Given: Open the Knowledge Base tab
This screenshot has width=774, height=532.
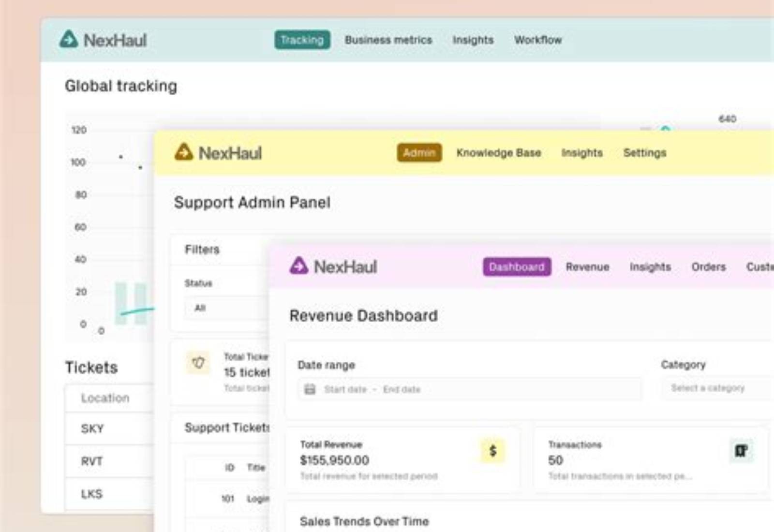Looking at the screenshot, I should pyautogui.click(x=499, y=153).
